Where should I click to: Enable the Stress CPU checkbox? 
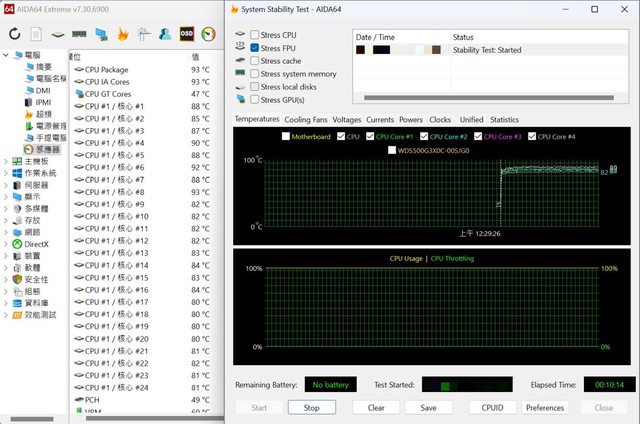coord(255,35)
